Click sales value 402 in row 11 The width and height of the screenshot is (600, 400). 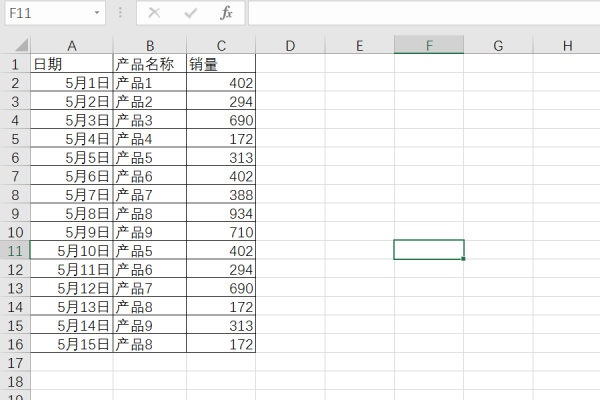(221, 251)
